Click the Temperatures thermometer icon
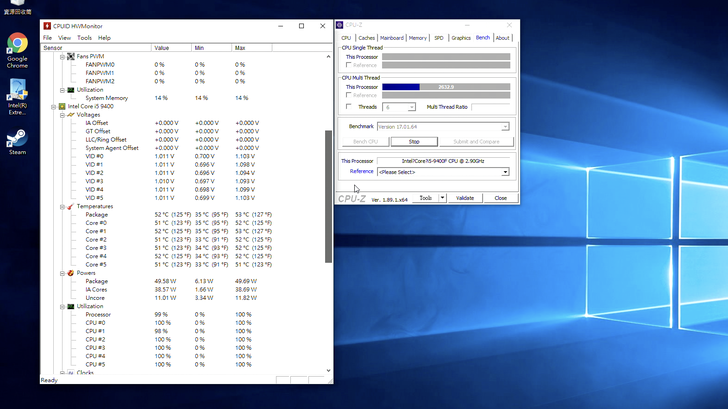The width and height of the screenshot is (728, 409). pos(70,206)
